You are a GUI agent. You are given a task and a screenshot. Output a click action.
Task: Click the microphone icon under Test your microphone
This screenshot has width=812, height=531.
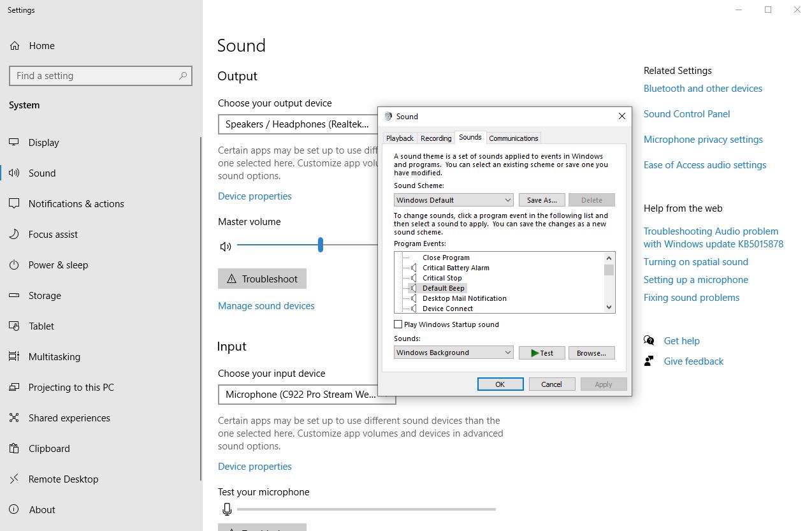tap(227, 509)
